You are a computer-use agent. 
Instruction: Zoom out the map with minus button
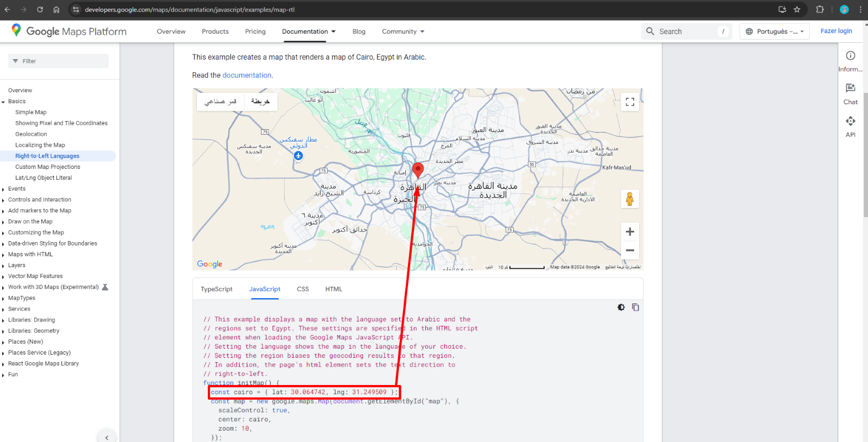630,250
